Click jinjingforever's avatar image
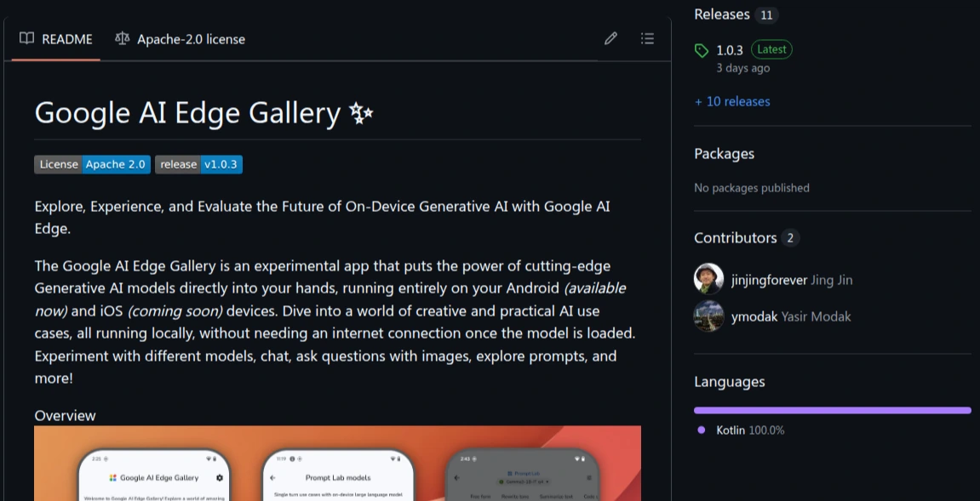 [x=708, y=279]
